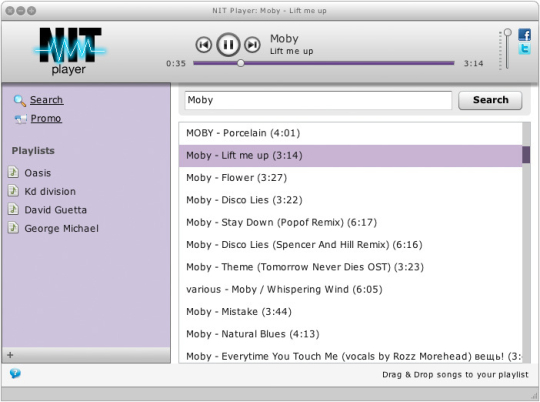Skip to the previous track

click(x=204, y=45)
